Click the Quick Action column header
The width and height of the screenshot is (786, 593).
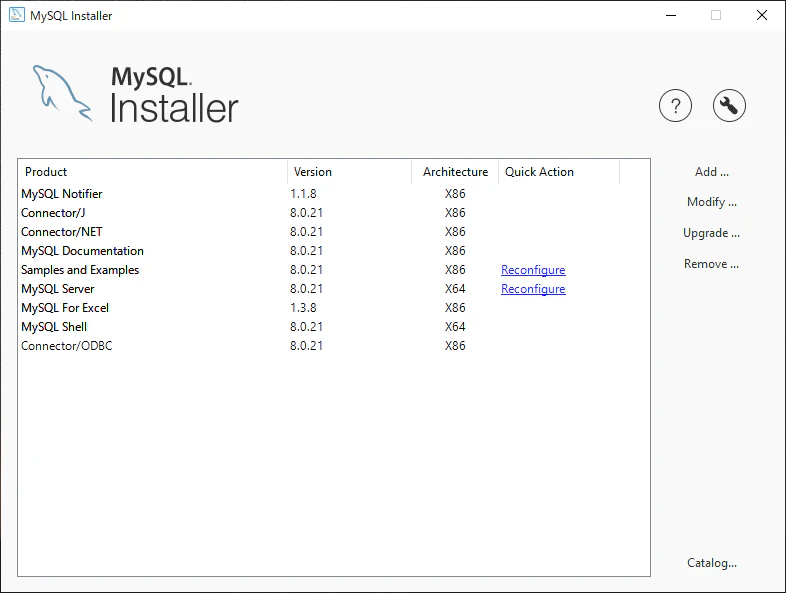[x=559, y=172]
